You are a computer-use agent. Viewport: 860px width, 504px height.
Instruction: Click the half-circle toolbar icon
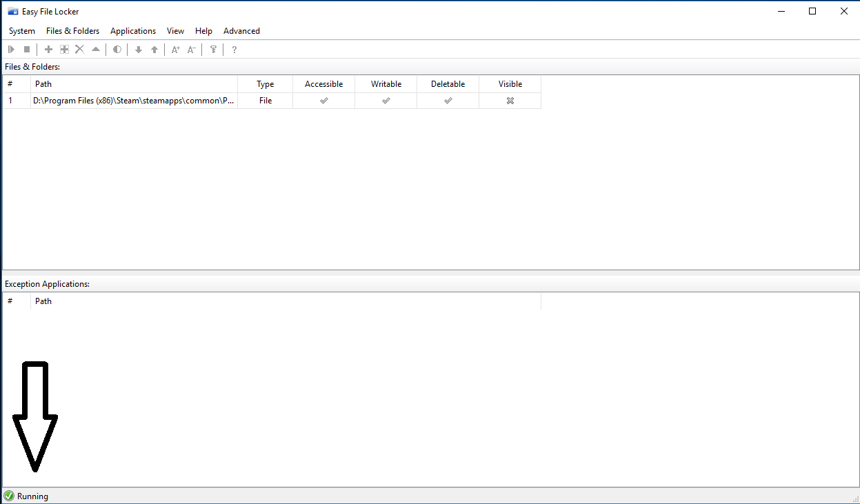pos(117,50)
